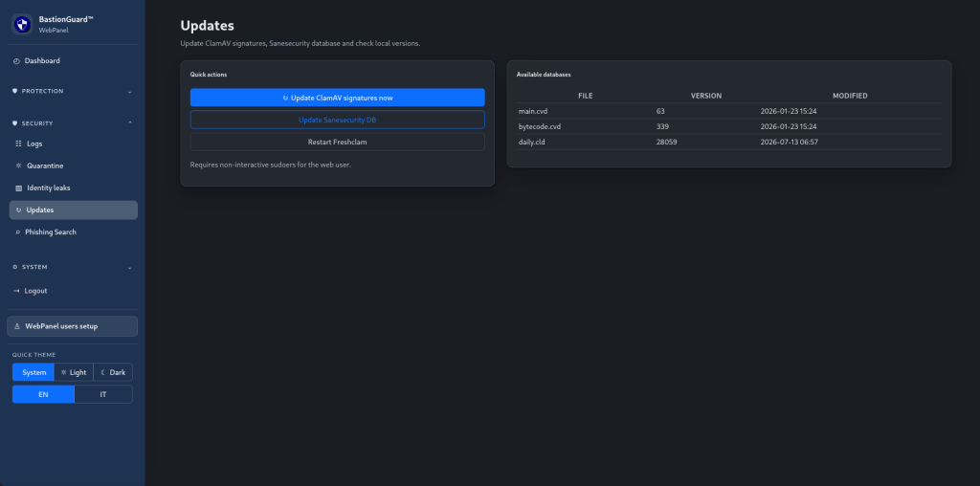Update ClamAV signatures now
Image resolution: width=980 pixels, height=486 pixels.
pos(338,98)
